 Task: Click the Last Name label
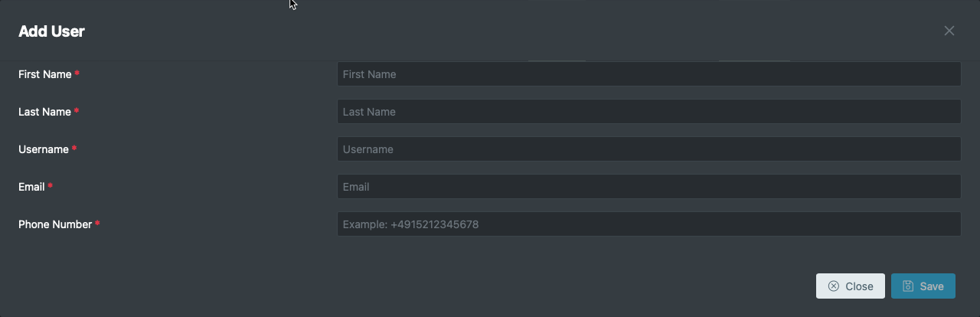coord(44,112)
